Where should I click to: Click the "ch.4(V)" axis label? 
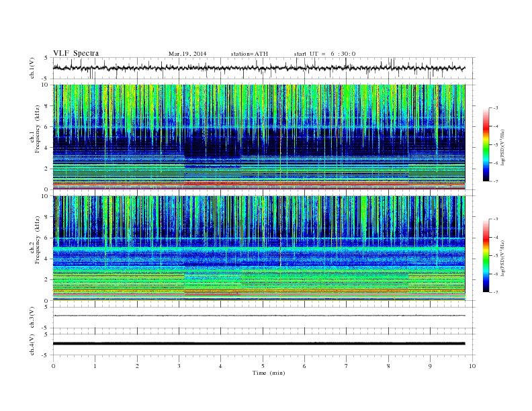32,345
